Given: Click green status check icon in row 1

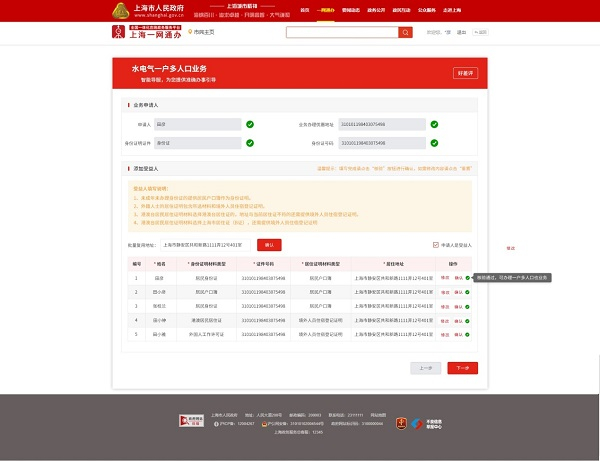Looking at the screenshot, I should 468,278.
